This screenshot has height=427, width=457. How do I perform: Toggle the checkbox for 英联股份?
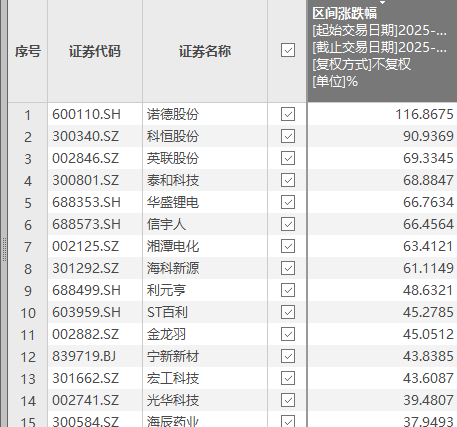pos(288,158)
